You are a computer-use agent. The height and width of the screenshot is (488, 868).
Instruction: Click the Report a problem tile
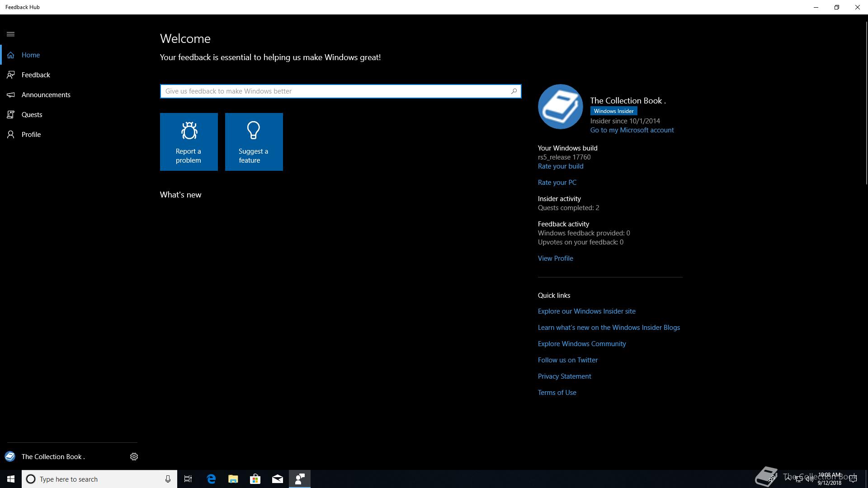click(x=189, y=142)
